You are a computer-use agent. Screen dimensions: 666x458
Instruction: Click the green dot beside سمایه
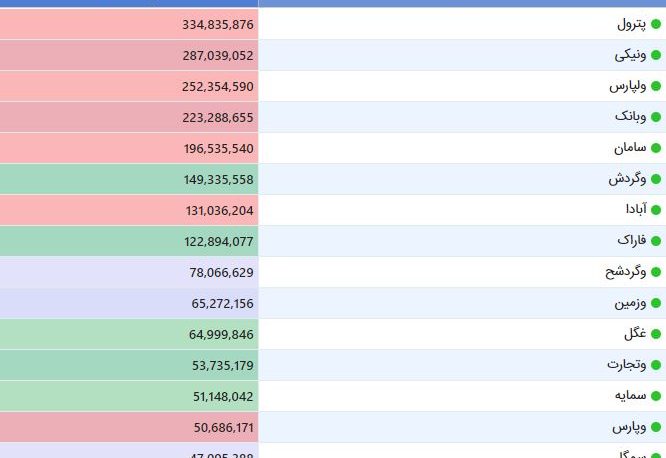coord(656,396)
